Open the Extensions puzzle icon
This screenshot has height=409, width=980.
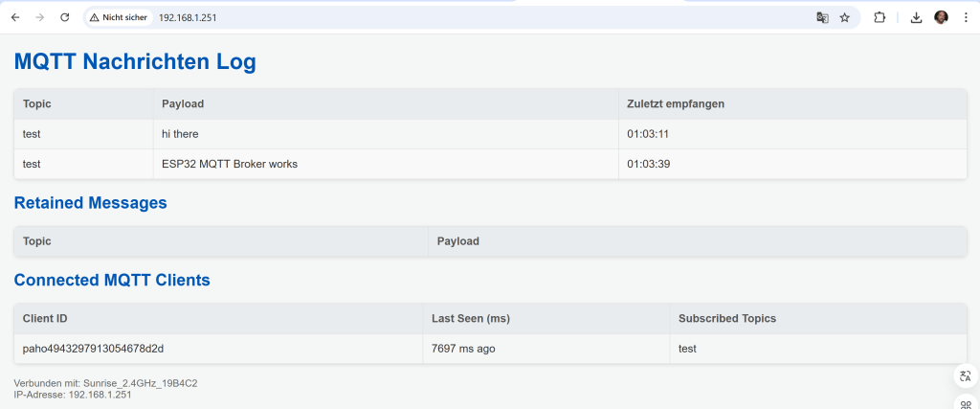click(x=880, y=17)
